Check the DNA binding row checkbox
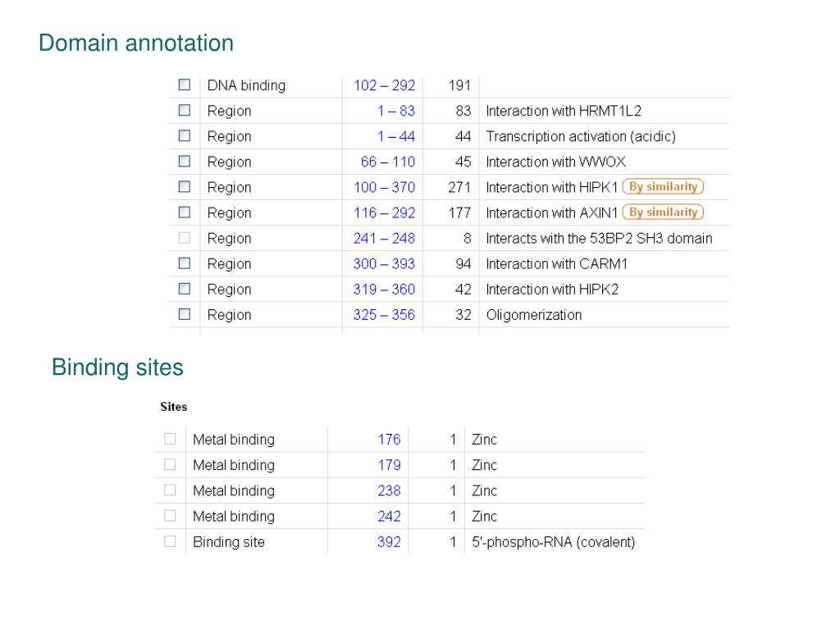The height and width of the screenshot is (630, 840). tap(185, 84)
